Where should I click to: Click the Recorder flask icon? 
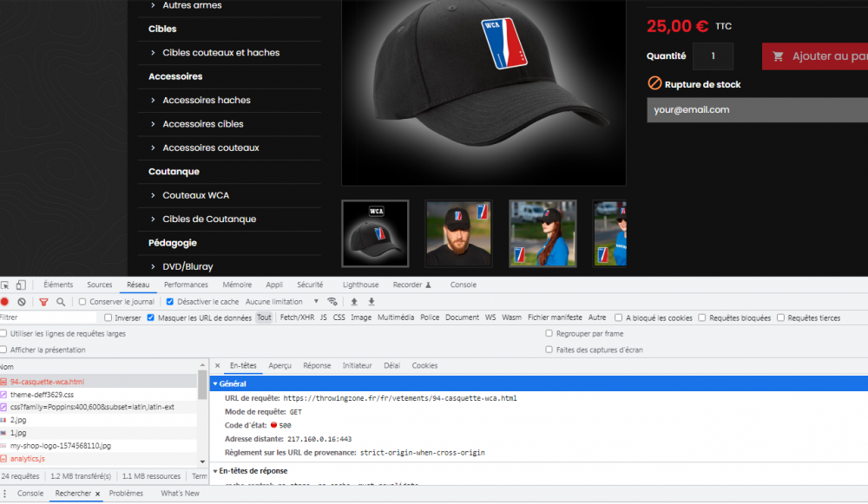pos(429,285)
